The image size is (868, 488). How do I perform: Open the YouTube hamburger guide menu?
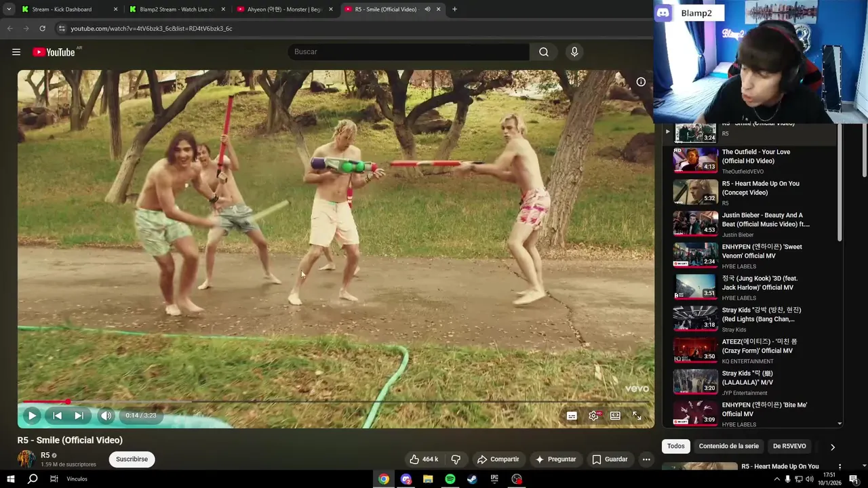click(16, 52)
